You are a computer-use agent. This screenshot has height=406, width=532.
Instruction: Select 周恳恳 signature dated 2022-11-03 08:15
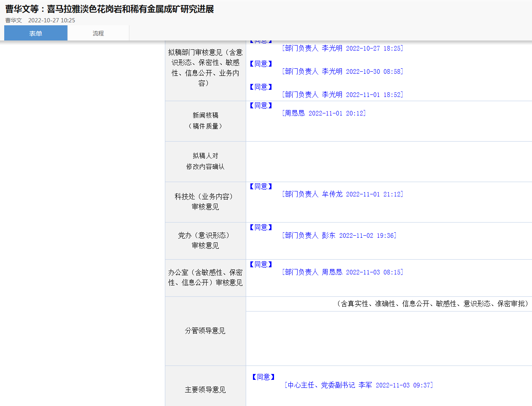click(x=342, y=272)
